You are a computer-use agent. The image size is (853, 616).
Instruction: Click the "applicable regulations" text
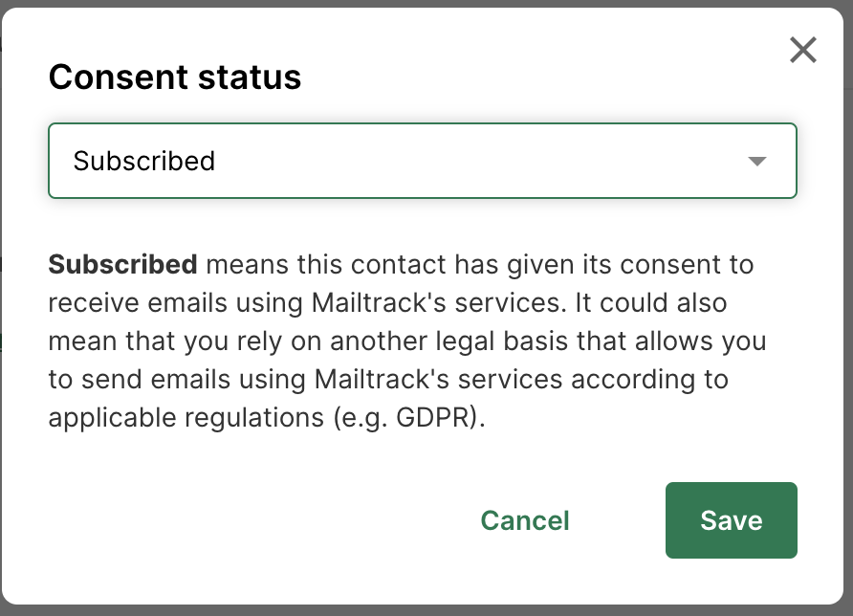click(x=175, y=418)
